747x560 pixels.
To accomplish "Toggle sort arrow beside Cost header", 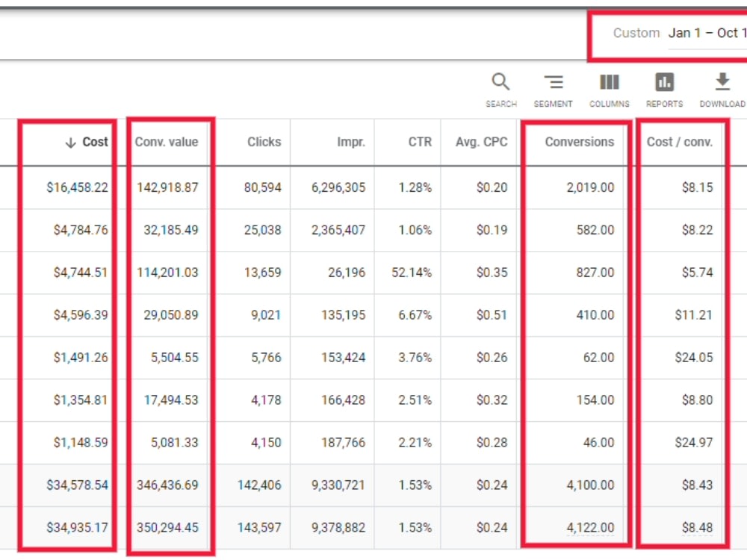I will click(70, 143).
